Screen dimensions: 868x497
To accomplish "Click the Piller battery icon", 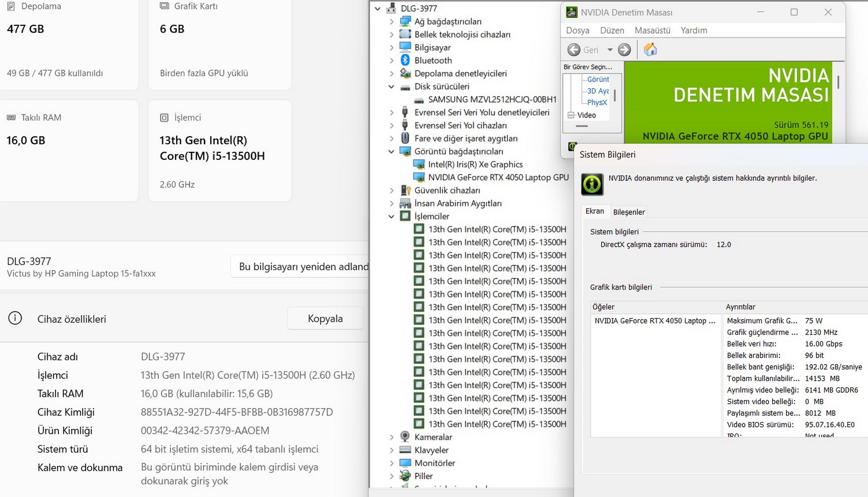I will [x=405, y=475].
